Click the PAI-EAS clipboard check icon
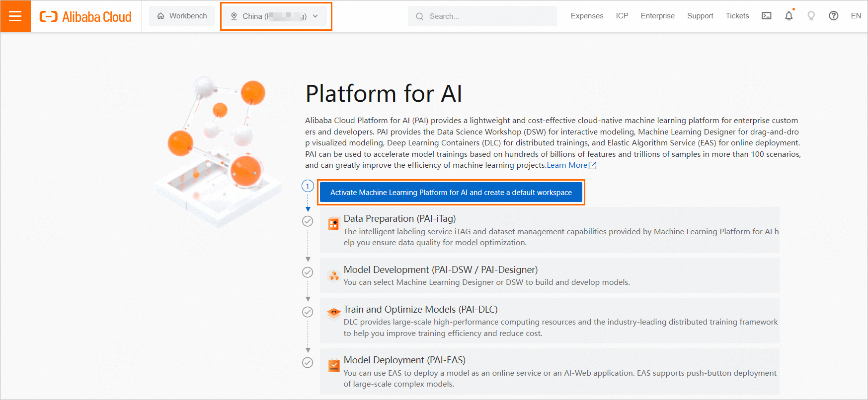The height and width of the screenshot is (400, 868). tap(334, 365)
